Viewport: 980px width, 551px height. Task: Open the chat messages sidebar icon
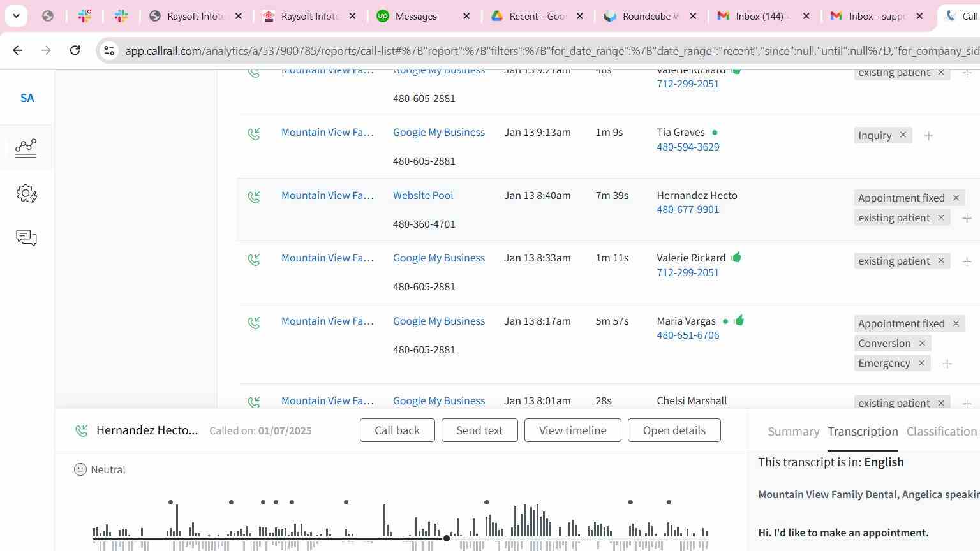[26, 238]
